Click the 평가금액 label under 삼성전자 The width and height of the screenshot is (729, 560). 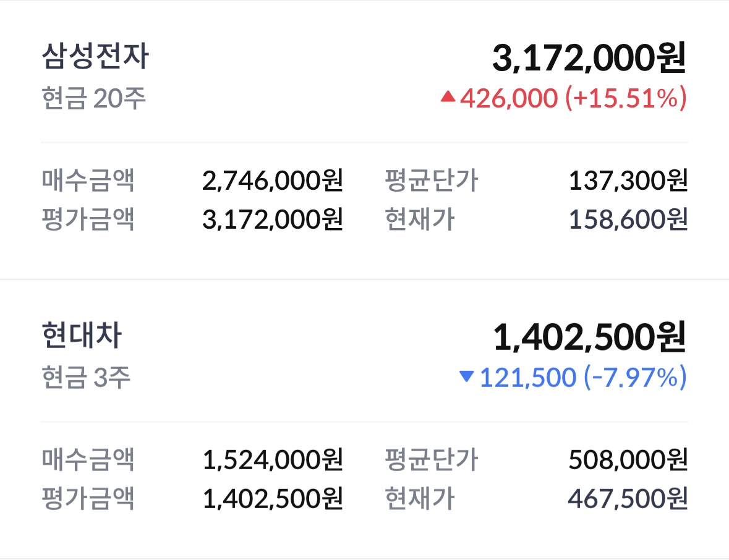click(88, 219)
